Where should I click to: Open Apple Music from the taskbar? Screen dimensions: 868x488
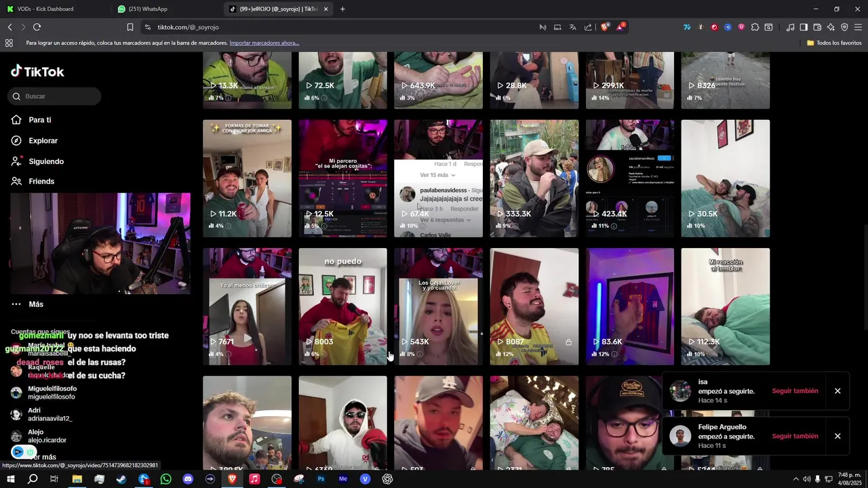coord(254,479)
